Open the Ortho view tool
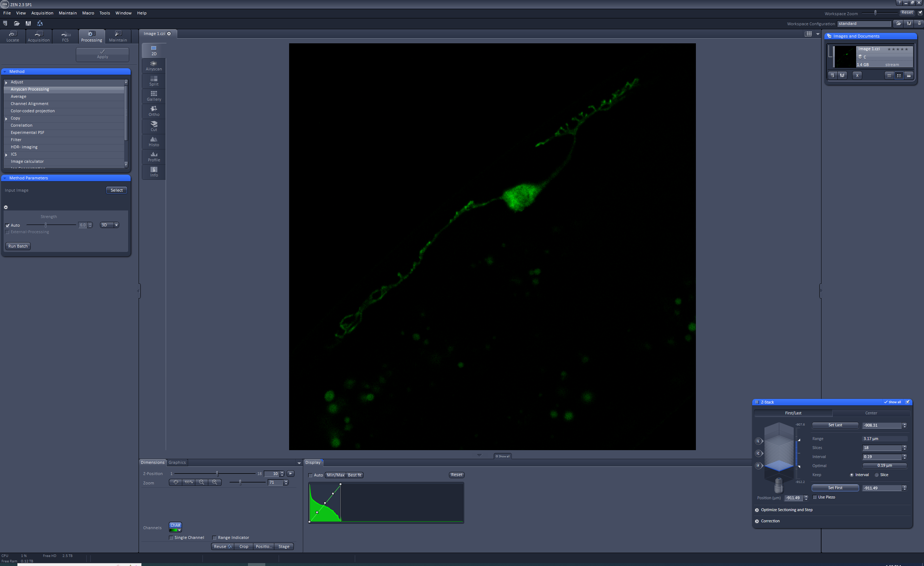The width and height of the screenshot is (924, 566). [x=154, y=111]
